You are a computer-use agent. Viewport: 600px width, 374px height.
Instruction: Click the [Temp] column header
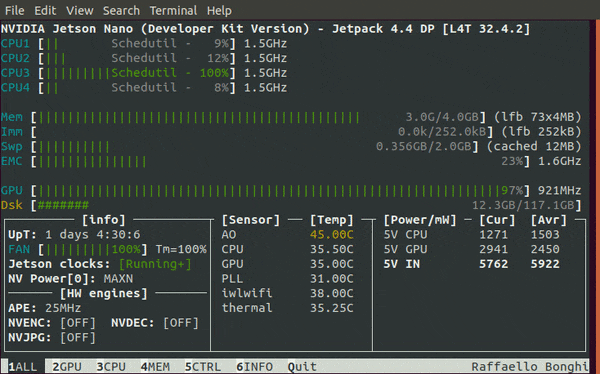coord(331,220)
